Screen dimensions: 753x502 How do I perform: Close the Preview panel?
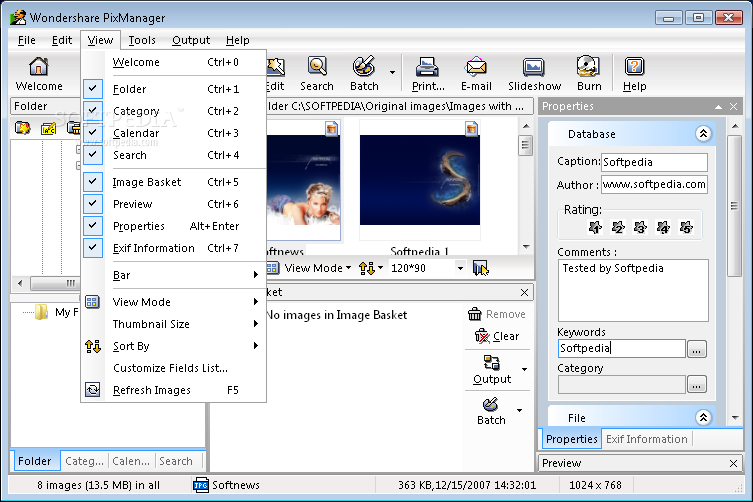pos(733,463)
